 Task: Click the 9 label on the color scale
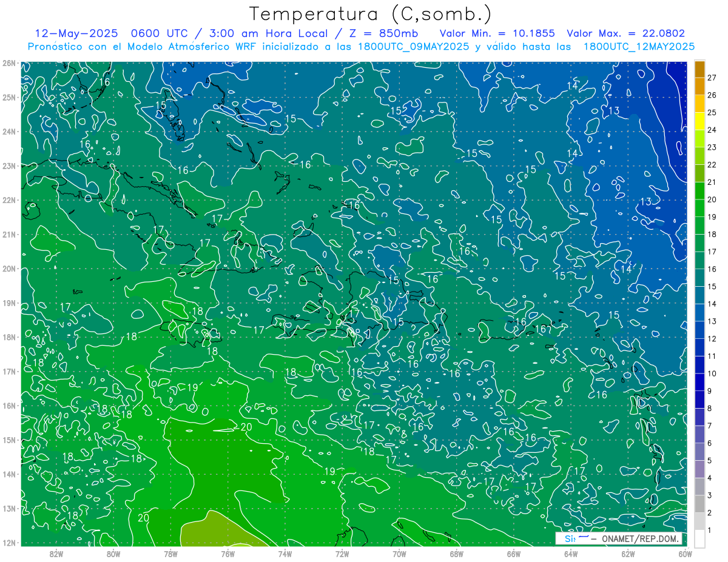pyautogui.click(x=710, y=391)
